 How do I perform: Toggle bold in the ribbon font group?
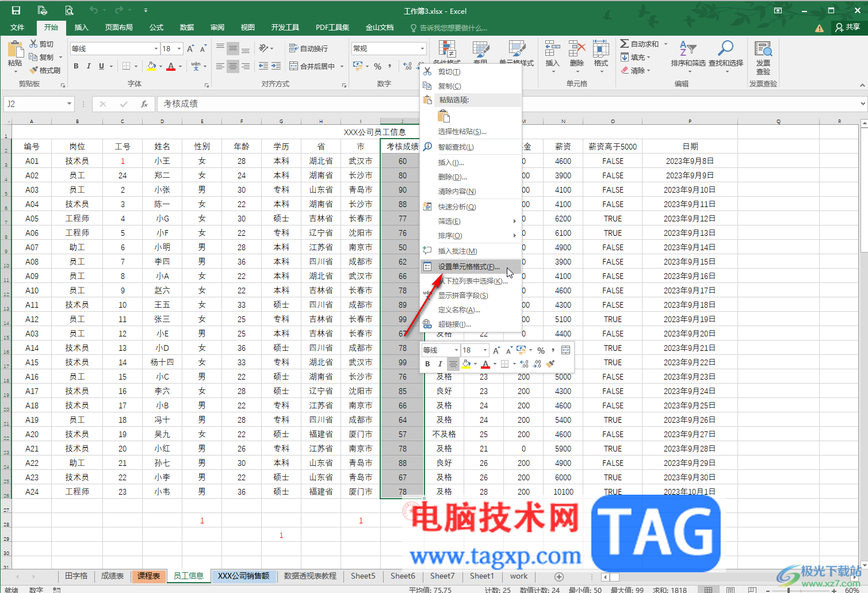(x=76, y=66)
